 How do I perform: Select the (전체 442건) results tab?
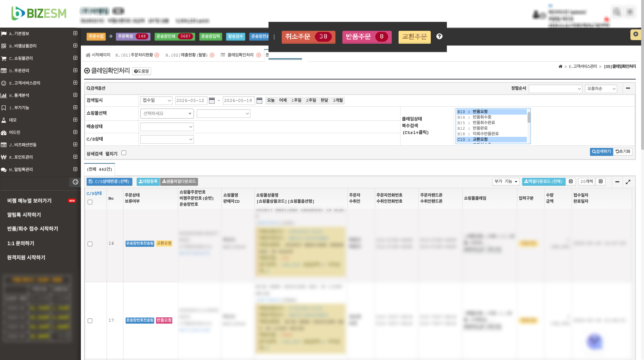tap(100, 169)
